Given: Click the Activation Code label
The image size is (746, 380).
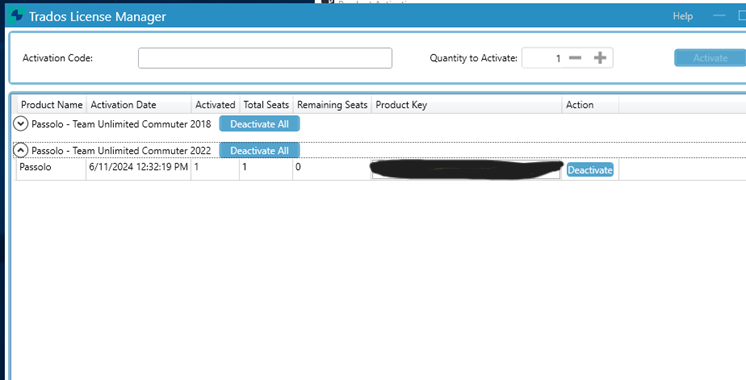Looking at the screenshot, I should click(58, 58).
